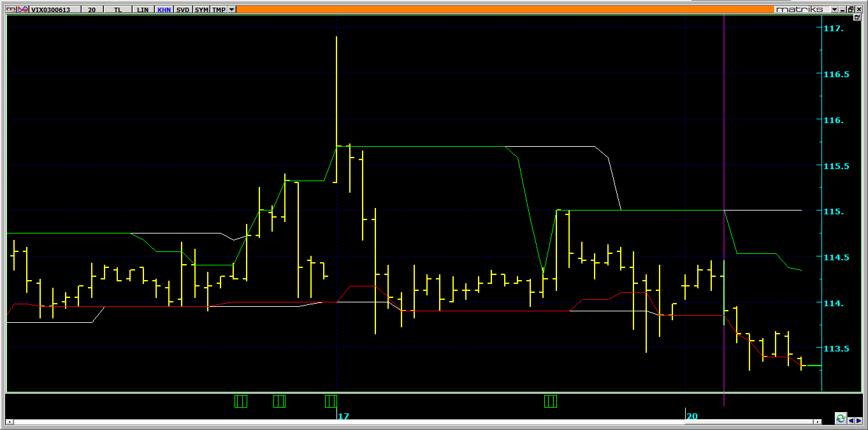Click the 114.5 price axis label
Screen dimensions: 868x430
pos(836,258)
